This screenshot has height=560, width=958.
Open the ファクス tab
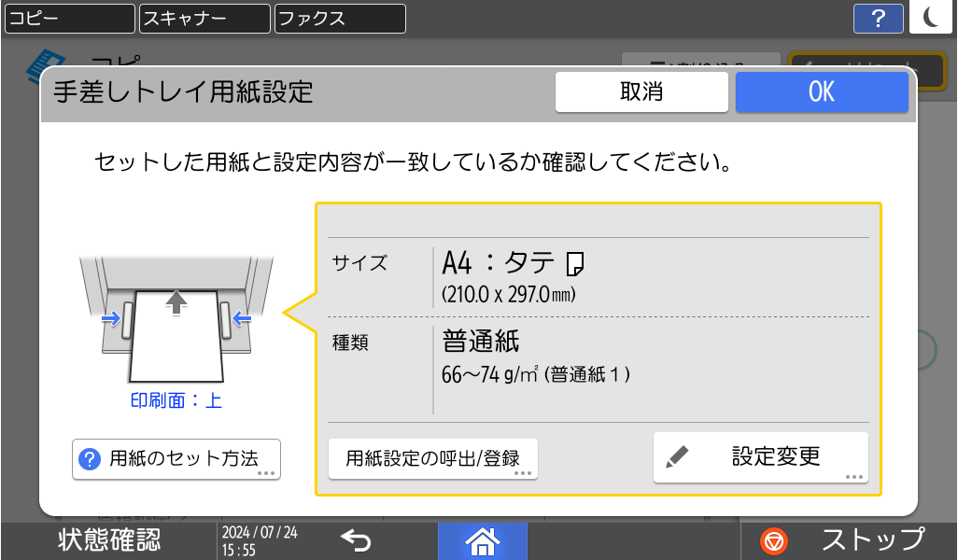click(340, 18)
